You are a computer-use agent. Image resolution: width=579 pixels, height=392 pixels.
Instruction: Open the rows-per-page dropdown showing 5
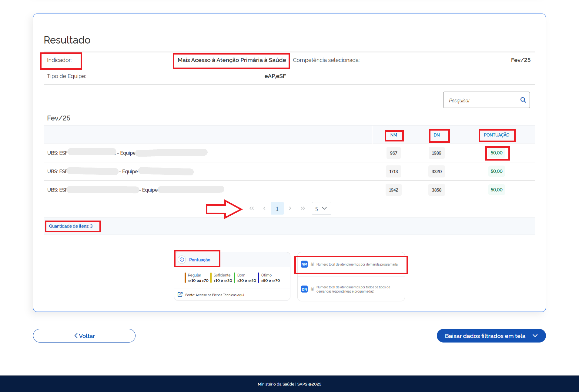(x=321, y=208)
